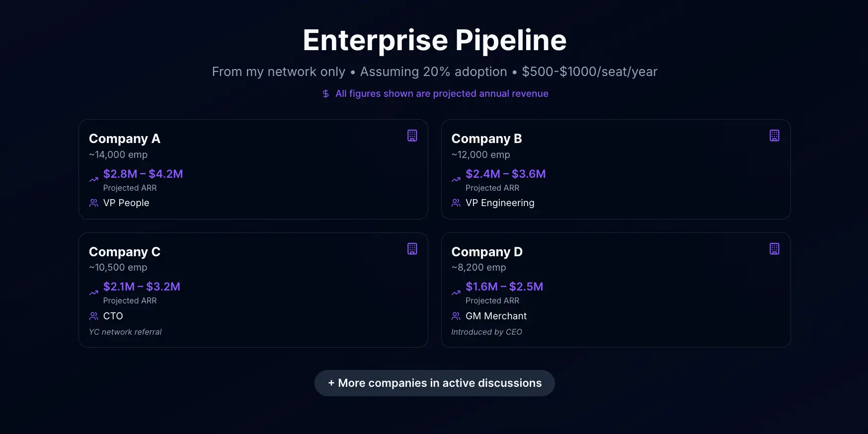Click the trending arrow icon next to $1.6M
Image resolution: width=868 pixels, height=434 pixels.
(x=456, y=292)
